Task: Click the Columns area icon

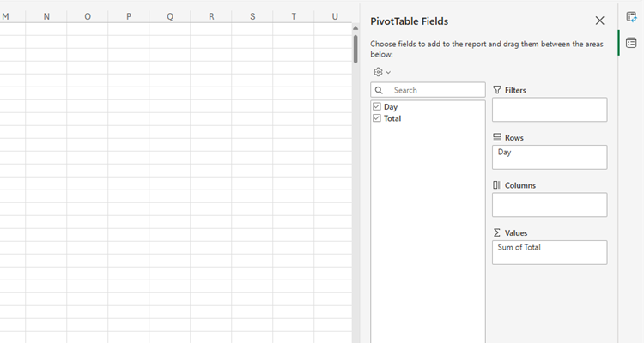Action: (x=497, y=185)
